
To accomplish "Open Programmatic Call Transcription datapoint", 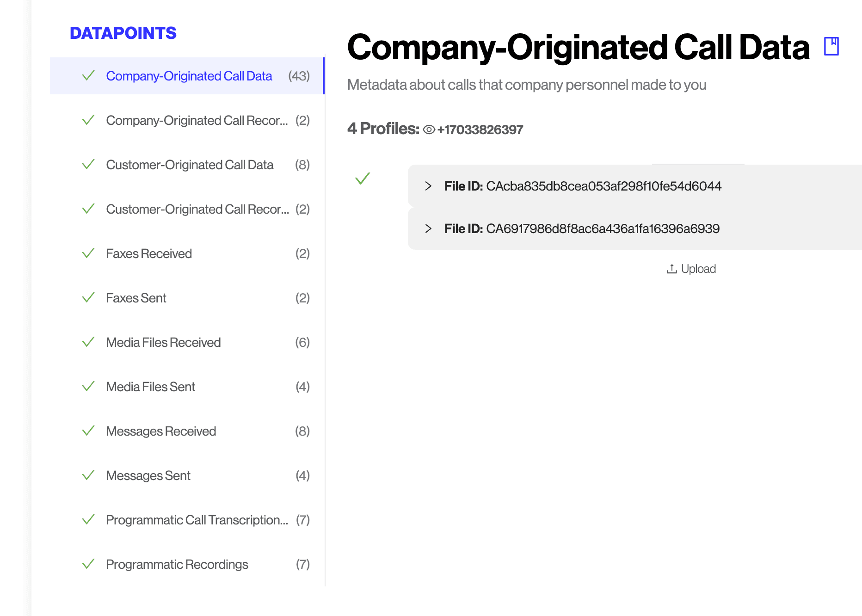I will [x=197, y=520].
